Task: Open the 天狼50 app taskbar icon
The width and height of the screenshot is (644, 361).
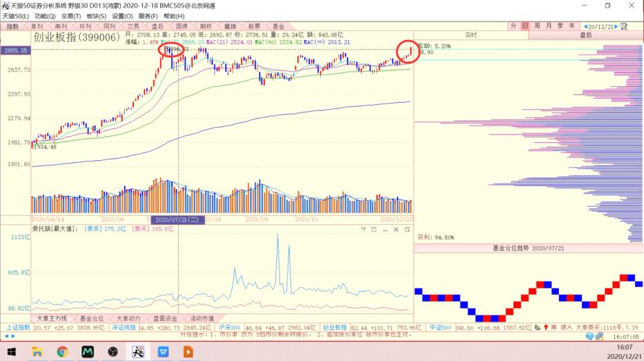Action: tap(138, 352)
